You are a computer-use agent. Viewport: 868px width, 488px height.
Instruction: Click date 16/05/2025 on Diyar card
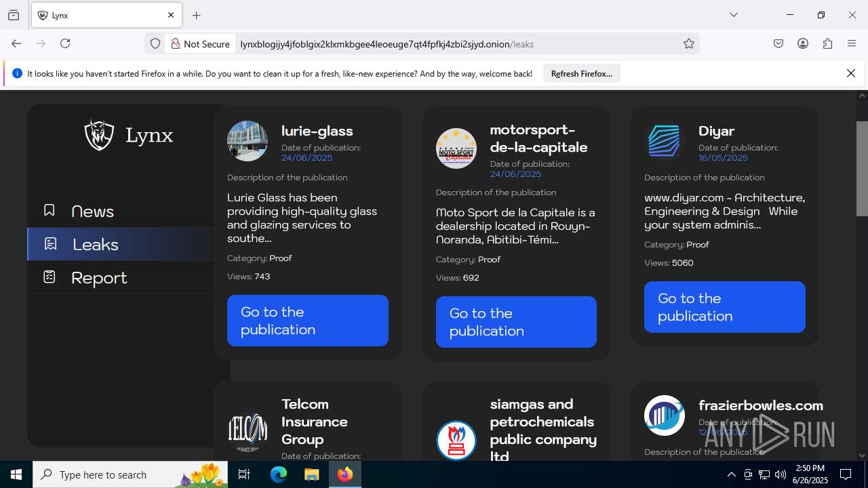coord(723,158)
